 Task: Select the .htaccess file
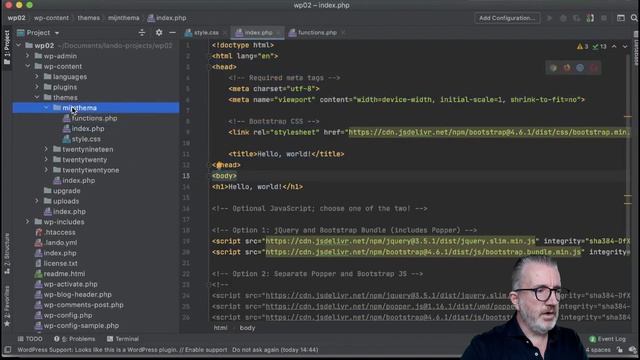[60, 232]
